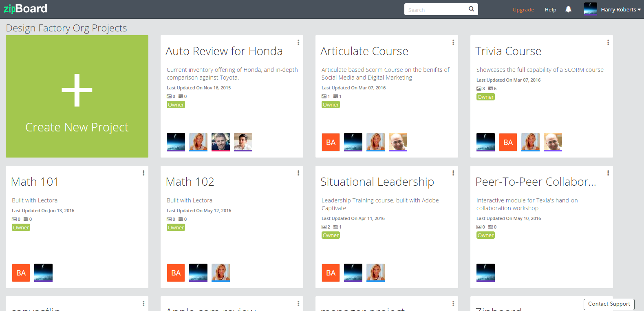Click the Upgrade link
This screenshot has width=644, height=311.
click(523, 10)
